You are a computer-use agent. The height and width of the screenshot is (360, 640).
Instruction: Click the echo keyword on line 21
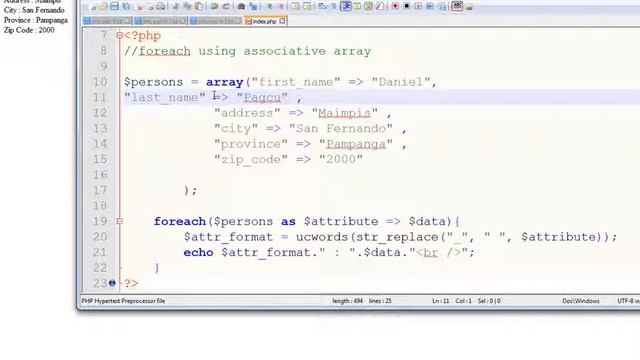[198, 253]
